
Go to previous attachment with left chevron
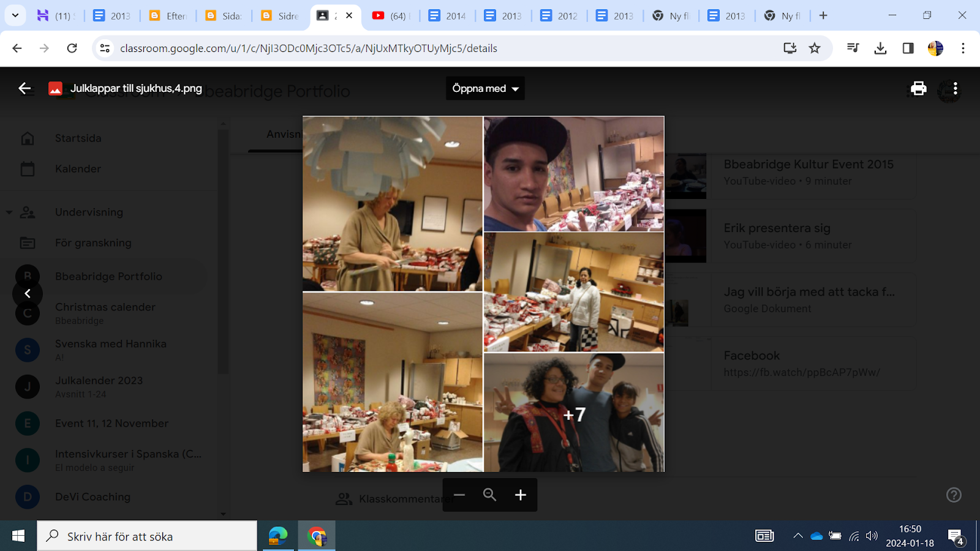point(28,294)
